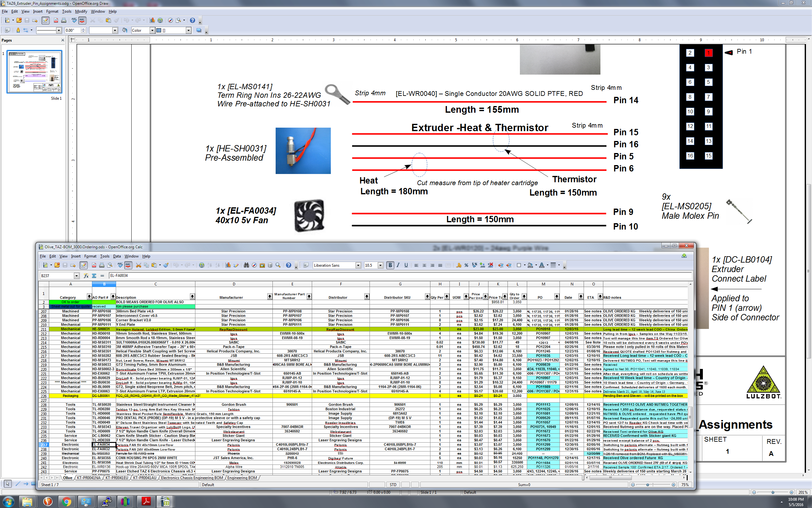Click the percent number format icon
812x508 pixels.
coord(466,265)
